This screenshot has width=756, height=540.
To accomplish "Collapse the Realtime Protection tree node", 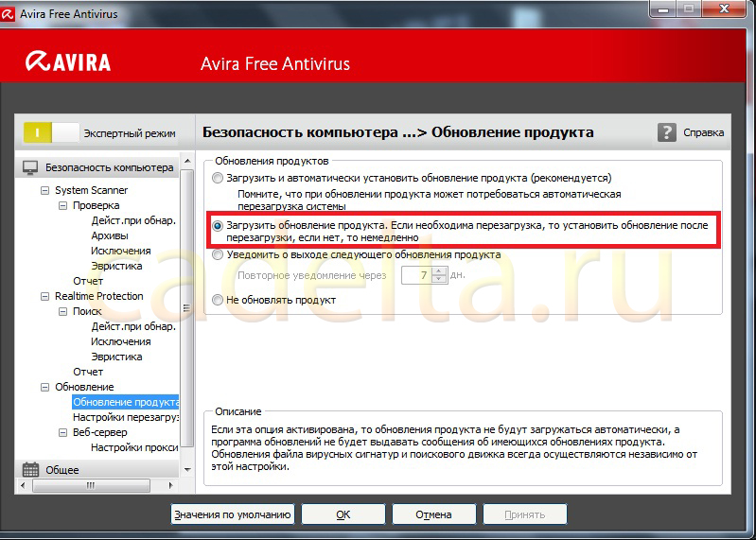I will [44, 296].
